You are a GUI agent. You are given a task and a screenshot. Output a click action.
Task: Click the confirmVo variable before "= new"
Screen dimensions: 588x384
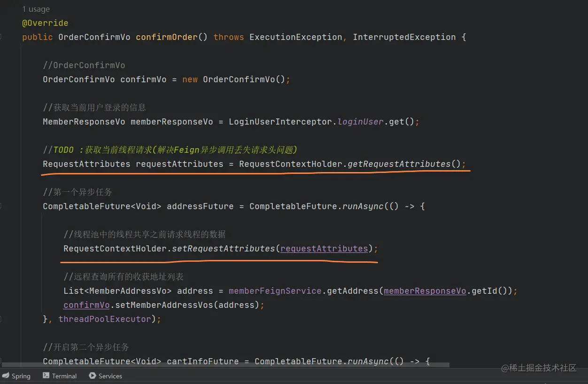(143, 79)
